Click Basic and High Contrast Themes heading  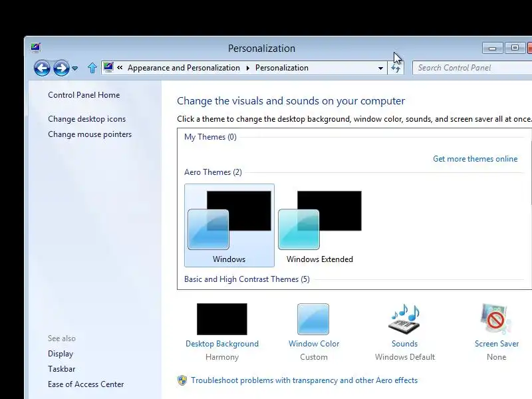pos(247,279)
